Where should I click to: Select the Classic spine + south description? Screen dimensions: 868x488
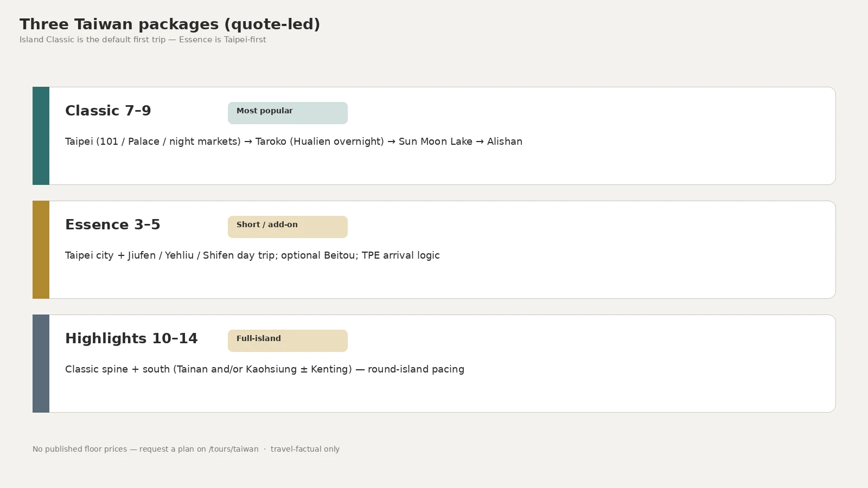tap(265, 369)
